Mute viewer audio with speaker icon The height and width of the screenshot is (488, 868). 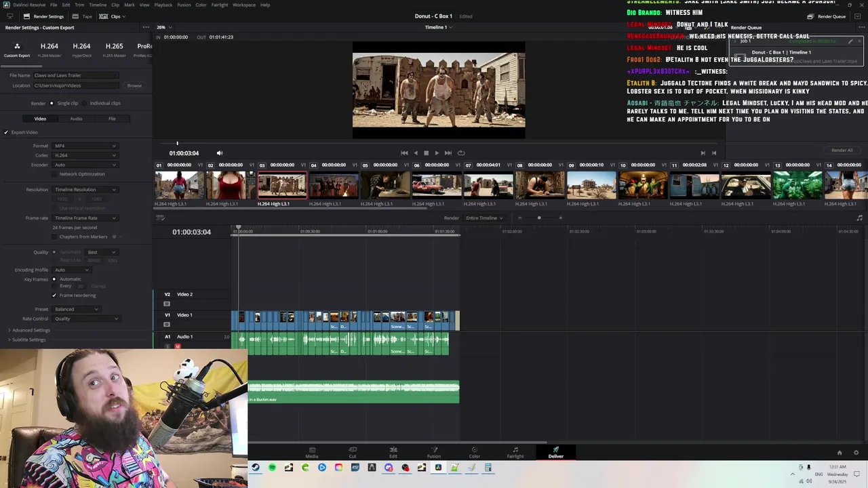[219, 153]
